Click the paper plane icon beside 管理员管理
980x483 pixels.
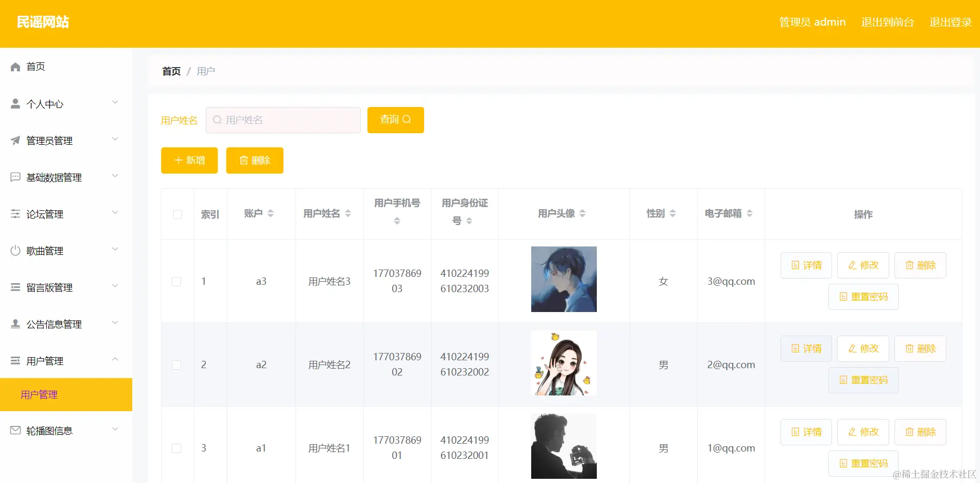pos(15,139)
